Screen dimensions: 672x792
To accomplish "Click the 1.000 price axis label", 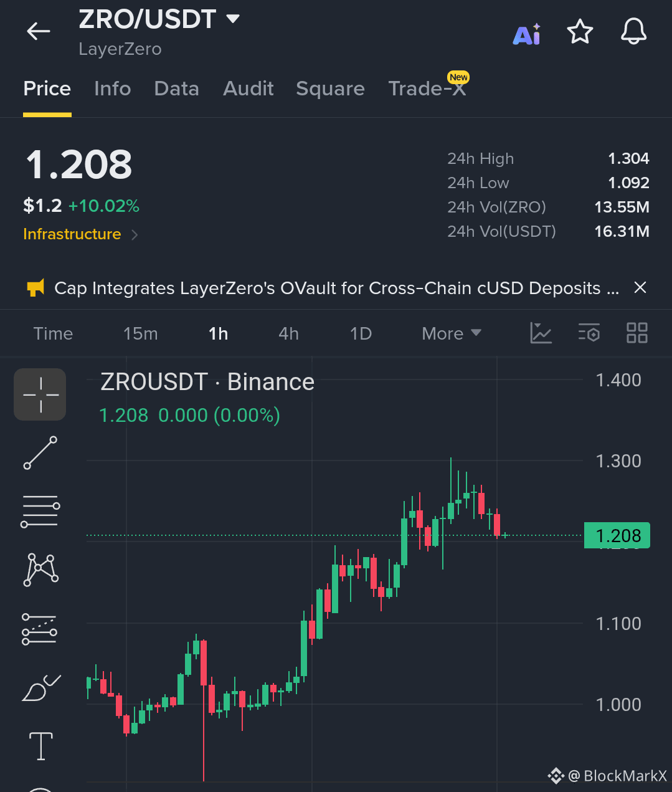I will click(x=618, y=705).
